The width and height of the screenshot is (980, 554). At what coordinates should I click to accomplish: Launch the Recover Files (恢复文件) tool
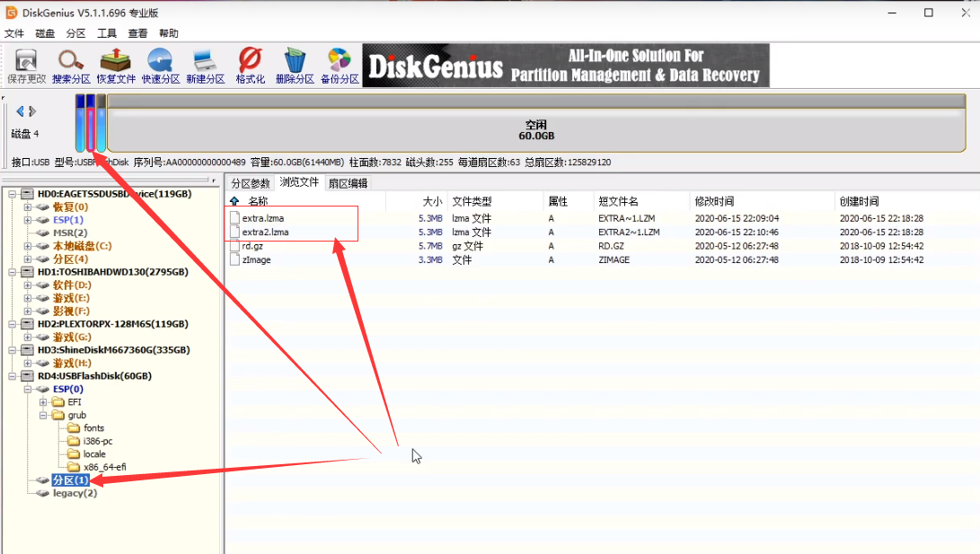(116, 66)
